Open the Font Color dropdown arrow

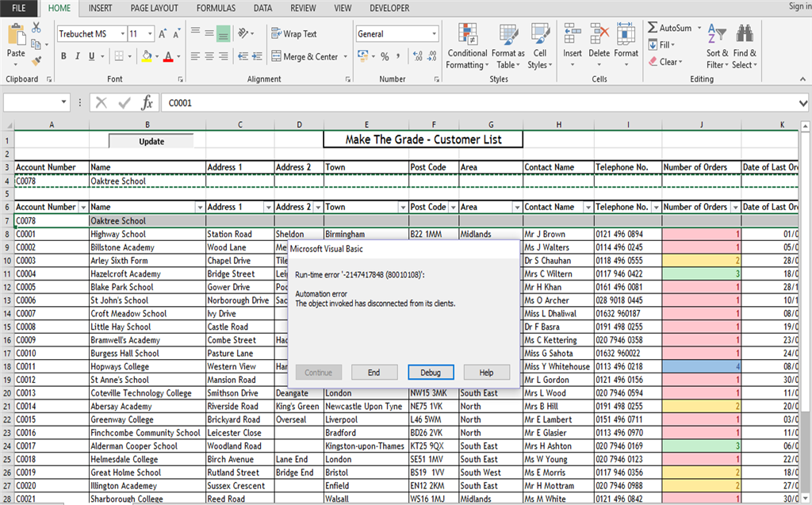coord(178,56)
